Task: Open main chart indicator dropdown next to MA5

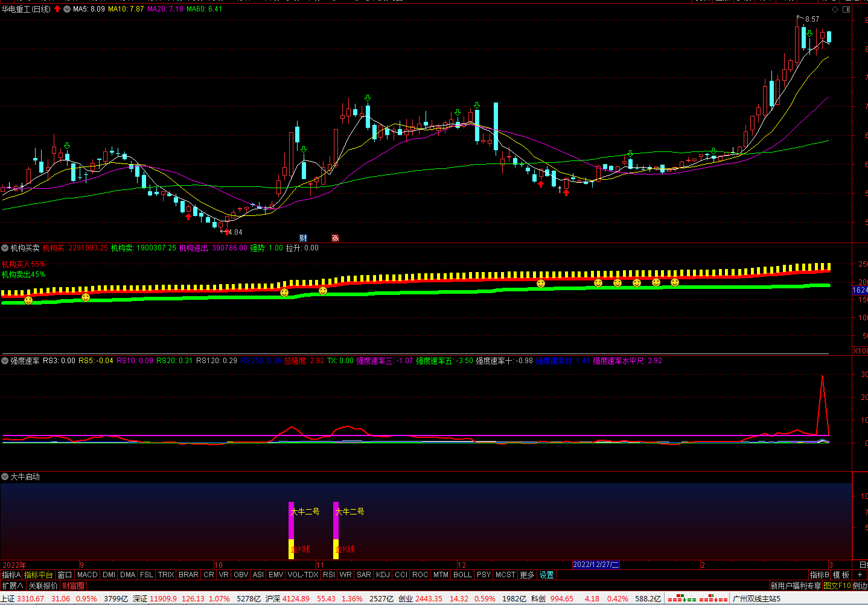Action: coord(67,9)
